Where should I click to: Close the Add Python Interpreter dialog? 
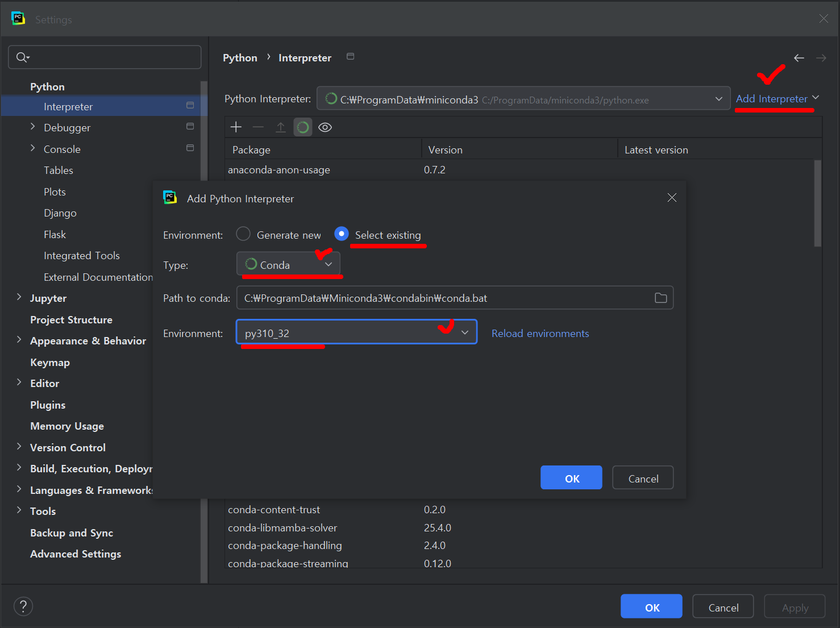(x=672, y=197)
